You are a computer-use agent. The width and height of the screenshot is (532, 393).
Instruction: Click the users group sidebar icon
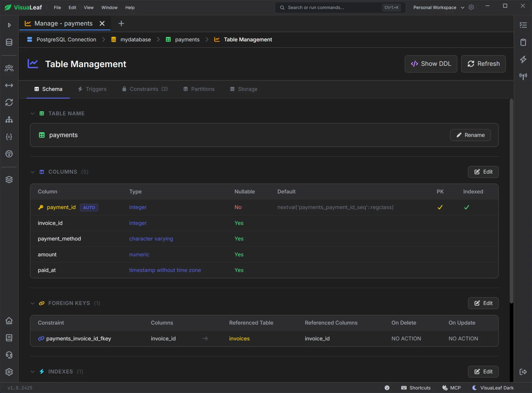[9, 68]
